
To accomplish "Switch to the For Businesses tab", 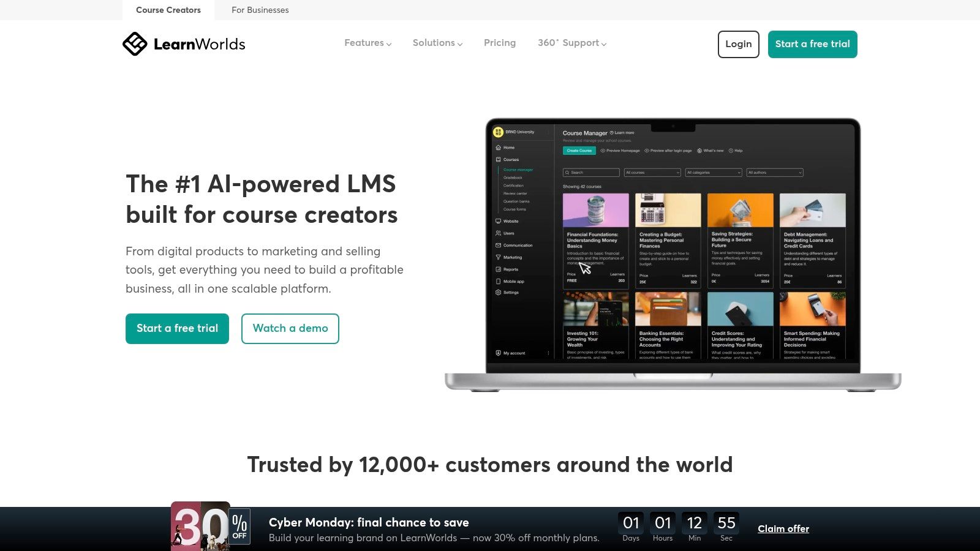I will coord(260,10).
